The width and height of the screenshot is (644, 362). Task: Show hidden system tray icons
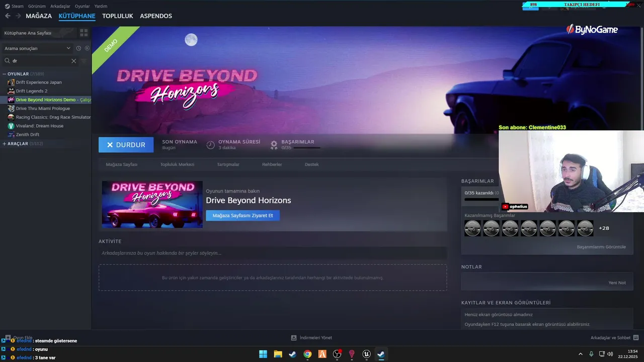point(581,354)
